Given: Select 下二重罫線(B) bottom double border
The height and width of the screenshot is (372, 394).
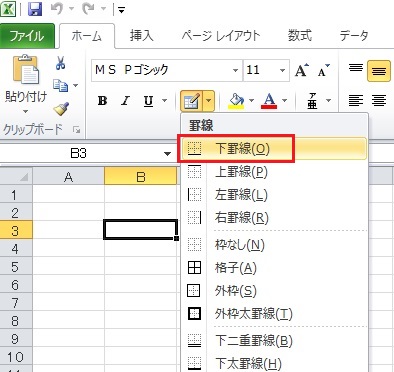Looking at the screenshot, I should tap(274, 341).
